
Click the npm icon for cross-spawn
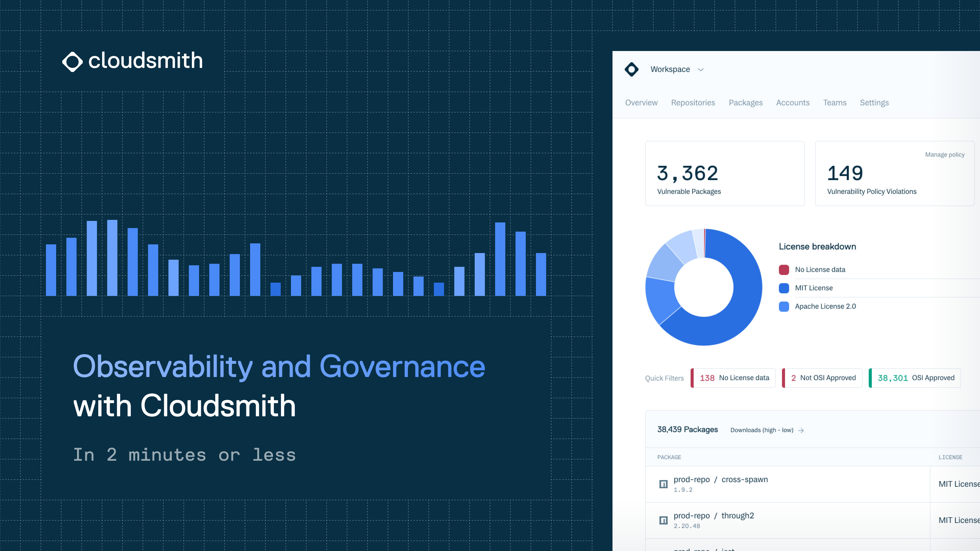pyautogui.click(x=663, y=484)
